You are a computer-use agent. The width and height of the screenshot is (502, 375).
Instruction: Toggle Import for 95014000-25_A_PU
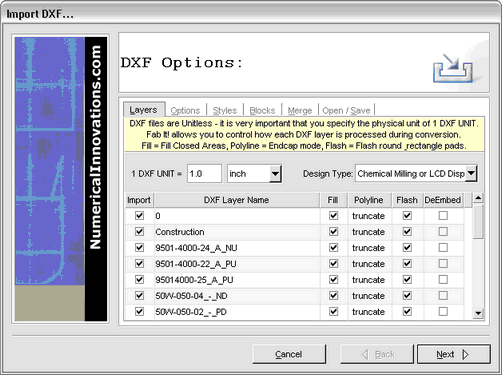(139, 280)
